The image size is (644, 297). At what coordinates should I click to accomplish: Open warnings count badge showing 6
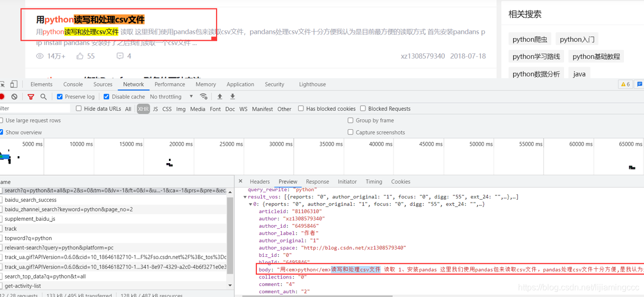tap(625, 84)
